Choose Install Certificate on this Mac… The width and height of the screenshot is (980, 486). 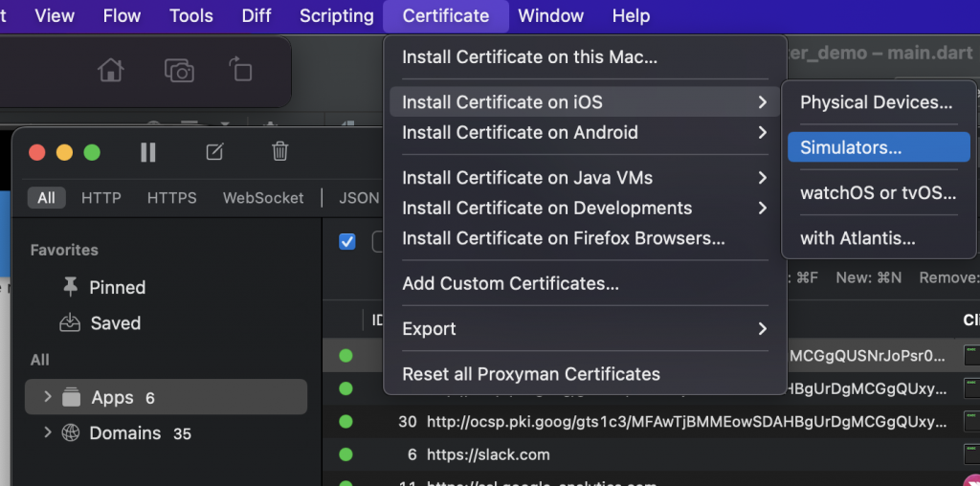[529, 57]
